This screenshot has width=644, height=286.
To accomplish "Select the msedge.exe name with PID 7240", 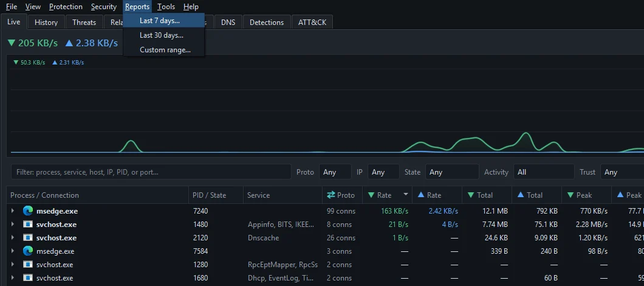I will pyautogui.click(x=57, y=211).
